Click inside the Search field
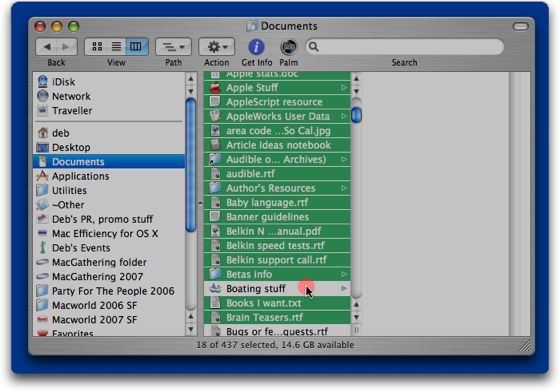Screen dimensions: 560x392 click(404, 47)
